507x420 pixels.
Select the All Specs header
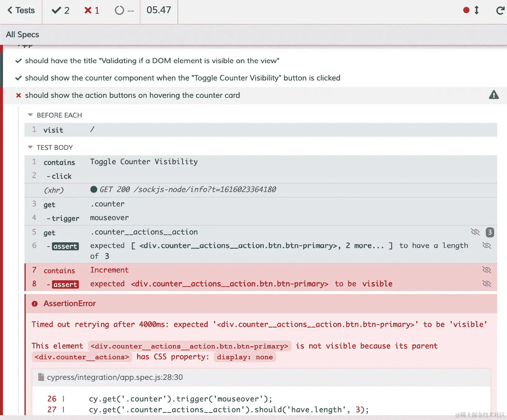point(22,34)
